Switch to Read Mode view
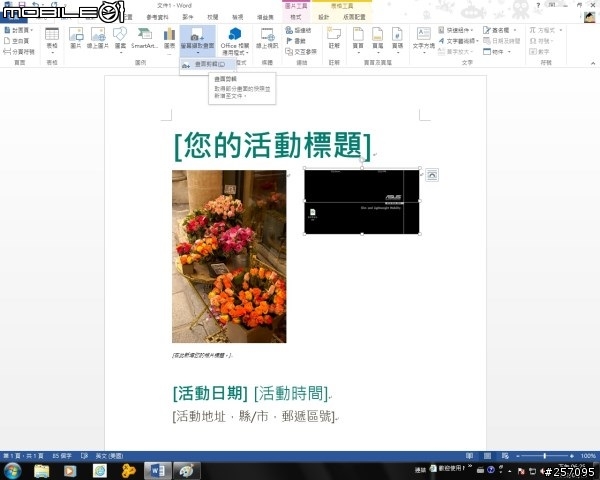Screen dimensions: 600x480 (469, 456)
